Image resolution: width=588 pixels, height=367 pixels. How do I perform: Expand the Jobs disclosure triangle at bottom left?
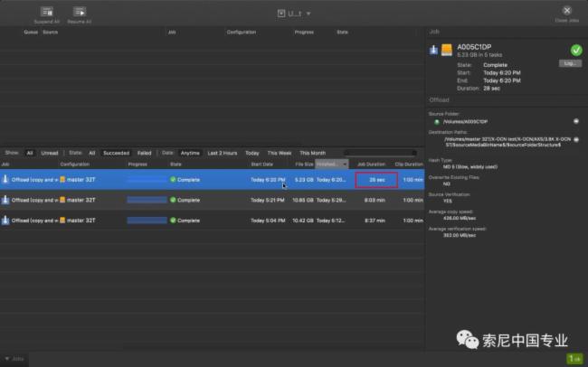pyautogui.click(x=6, y=359)
